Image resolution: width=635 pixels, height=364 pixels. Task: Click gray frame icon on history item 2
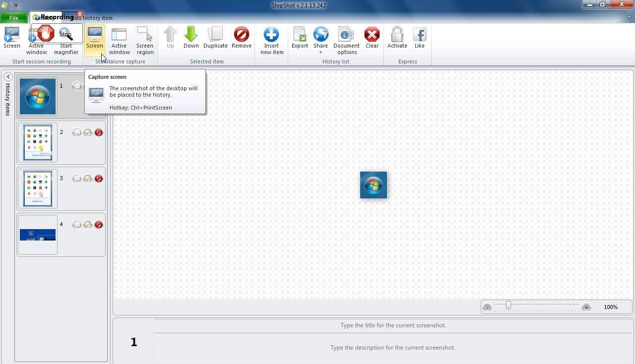pos(77,132)
